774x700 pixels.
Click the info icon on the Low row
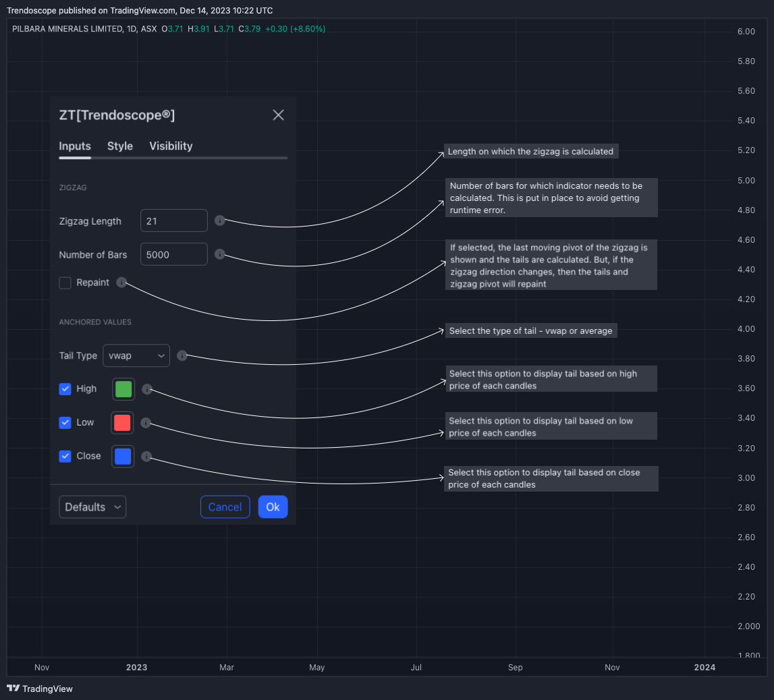(x=146, y=423)
